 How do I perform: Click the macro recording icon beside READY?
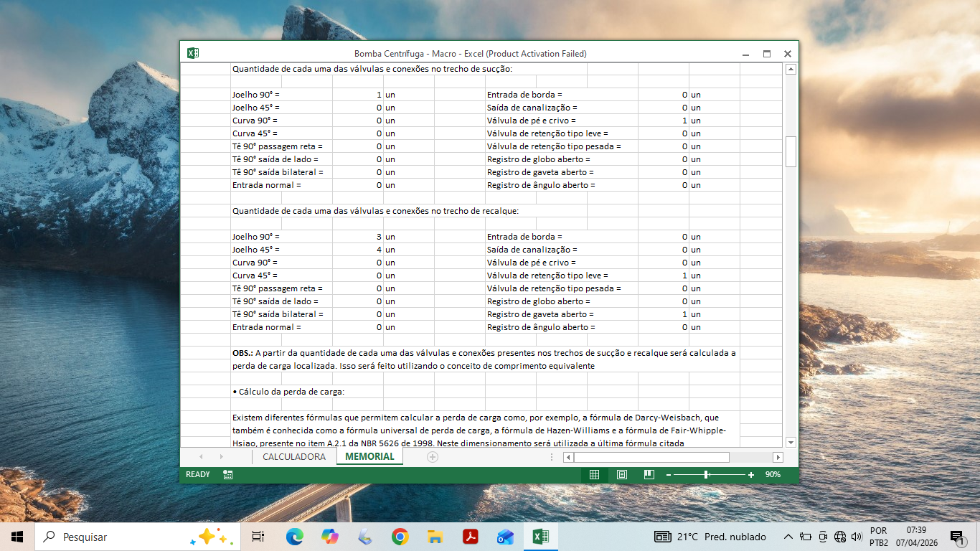227,474
